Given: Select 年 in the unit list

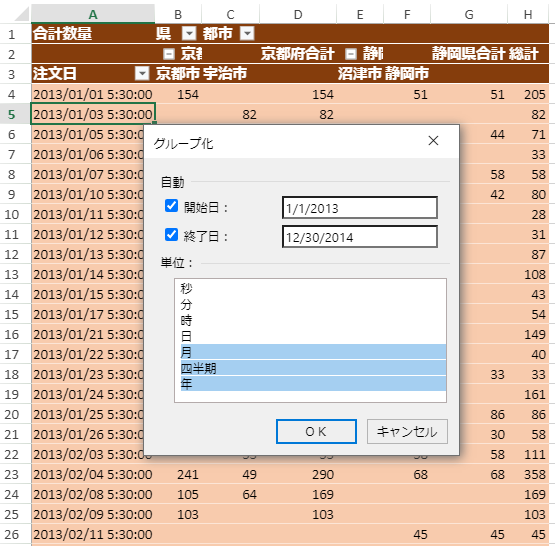Looking at the screenshot, I should coord(313,384).
